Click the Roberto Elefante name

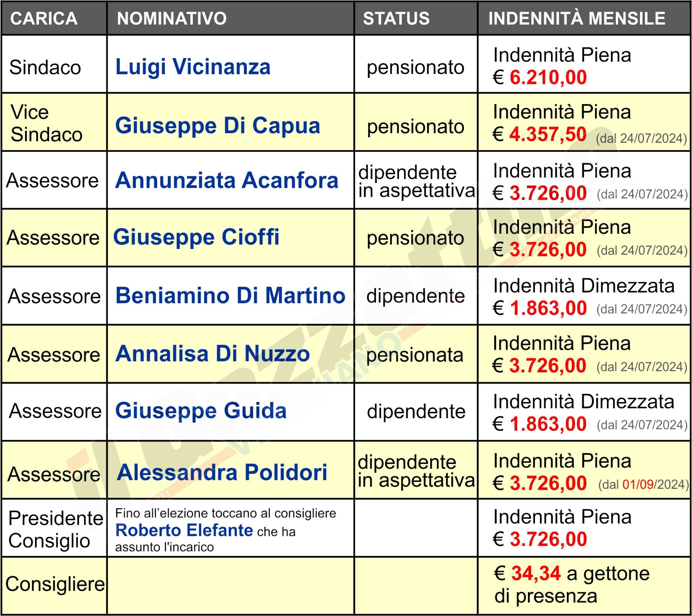[184, 530]
